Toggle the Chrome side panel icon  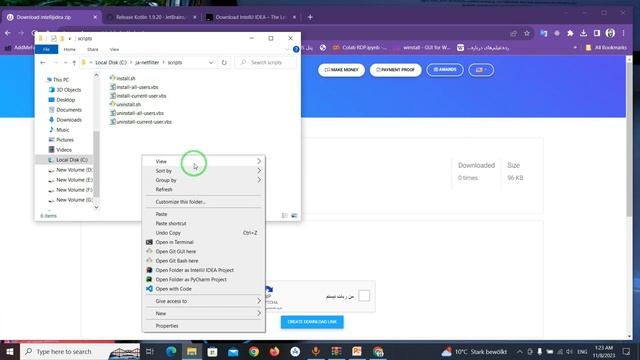pos(597,33)
